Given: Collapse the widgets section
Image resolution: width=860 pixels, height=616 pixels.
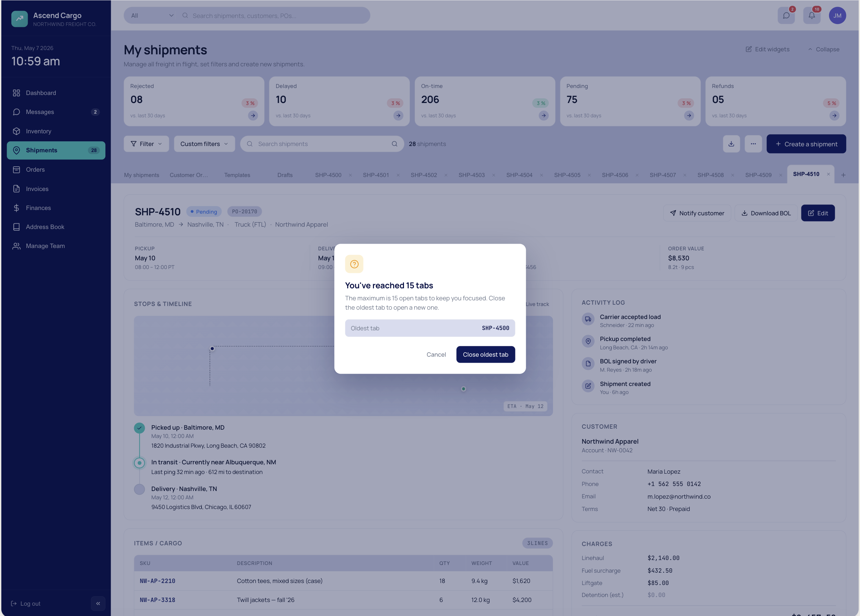Looking at the screenshot, I should (x=823, y=49).
